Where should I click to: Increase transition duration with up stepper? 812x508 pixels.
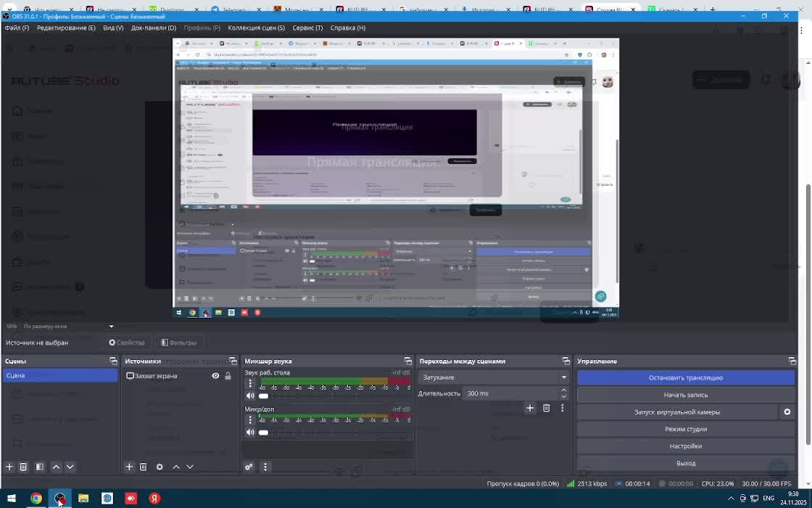pos(563,390)
